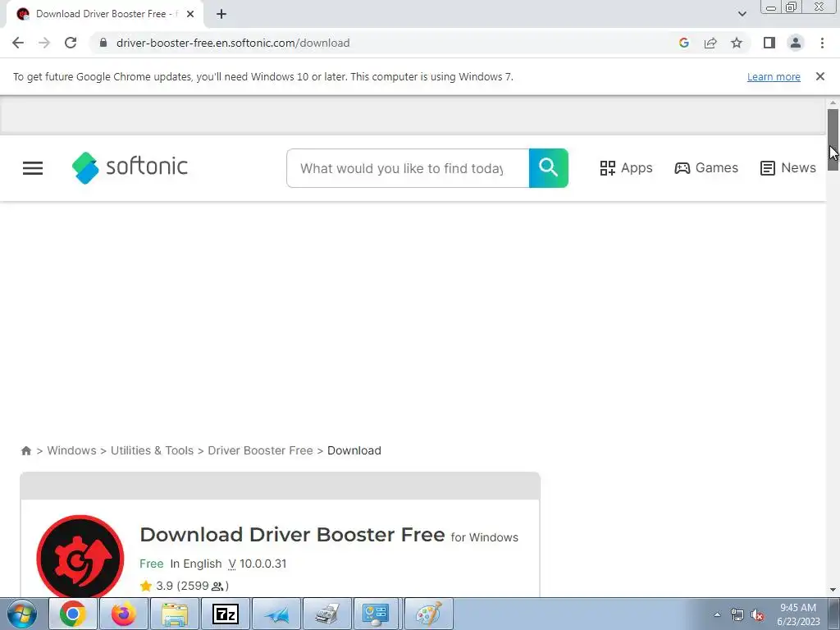840x630 pixels.
Task: Open Chrome side panel
Action: [769, 43]
